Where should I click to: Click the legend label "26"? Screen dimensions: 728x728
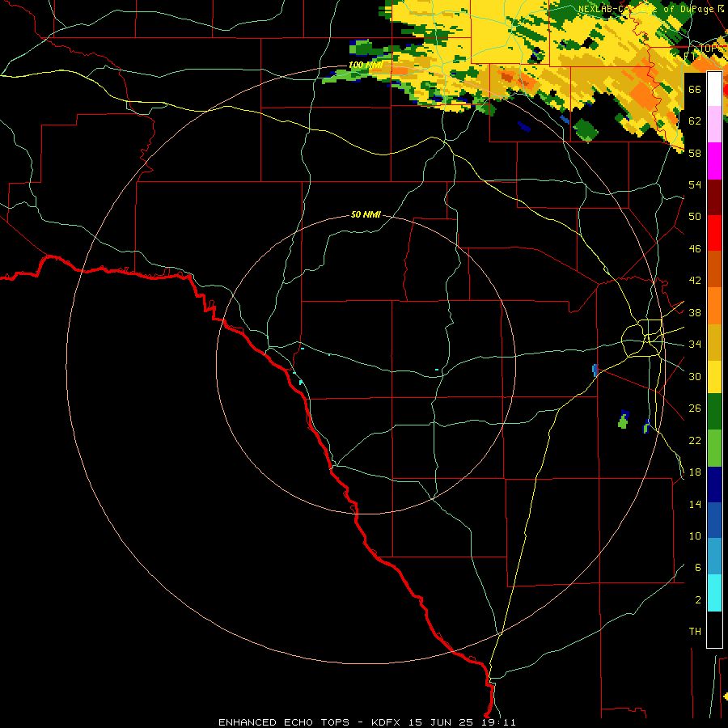pyautogui.click(x=695, y=408)
